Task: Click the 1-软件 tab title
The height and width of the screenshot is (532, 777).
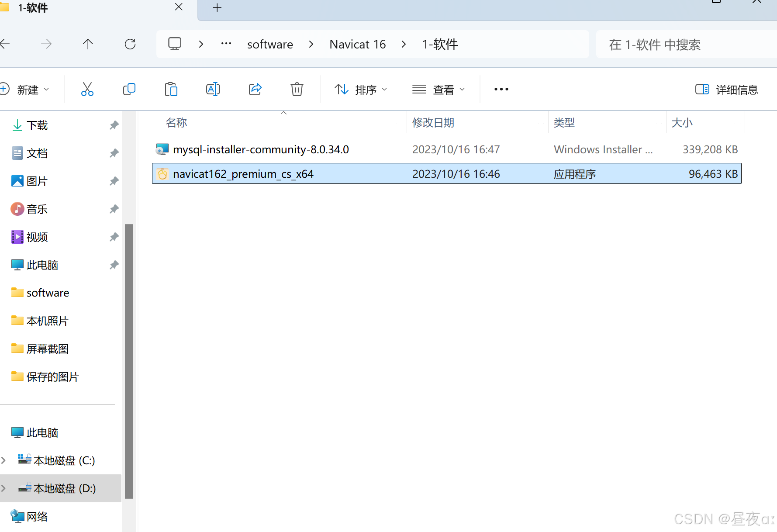Action: (x=33, y=7)
